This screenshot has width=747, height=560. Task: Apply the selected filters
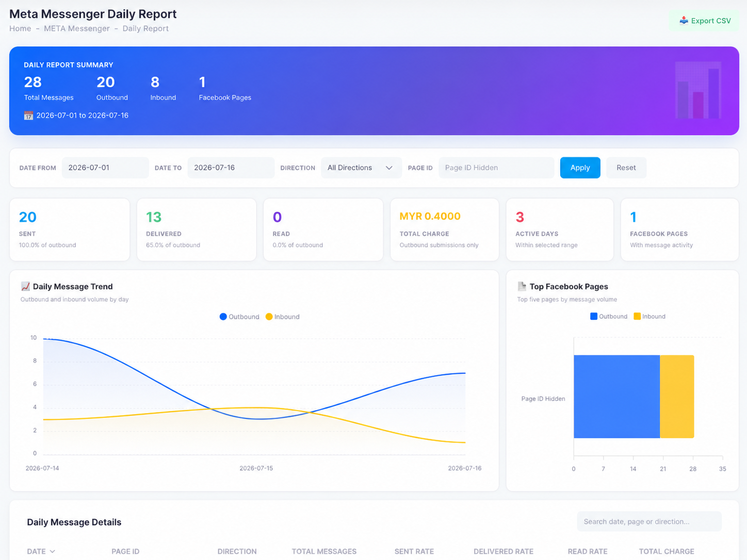[x=580, y=168]
